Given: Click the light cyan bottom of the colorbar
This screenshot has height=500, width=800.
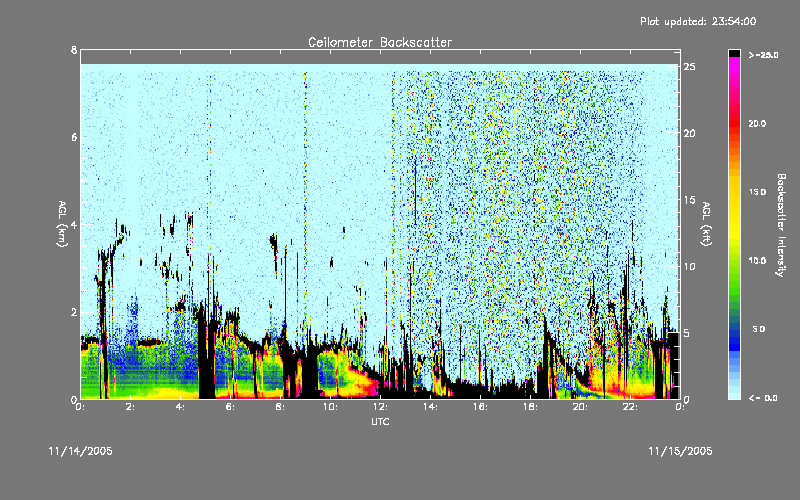Looking at the screenshot, I should pyautogui.click(x=734, y=393).
